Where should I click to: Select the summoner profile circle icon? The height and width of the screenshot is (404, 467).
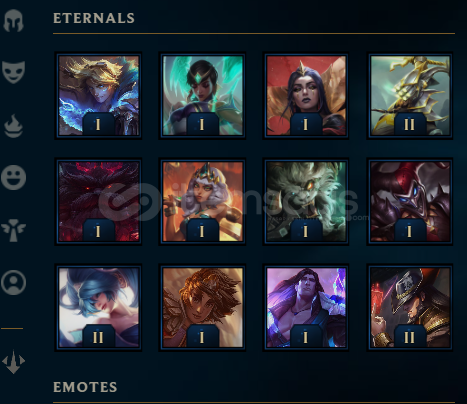click(14, 283)
